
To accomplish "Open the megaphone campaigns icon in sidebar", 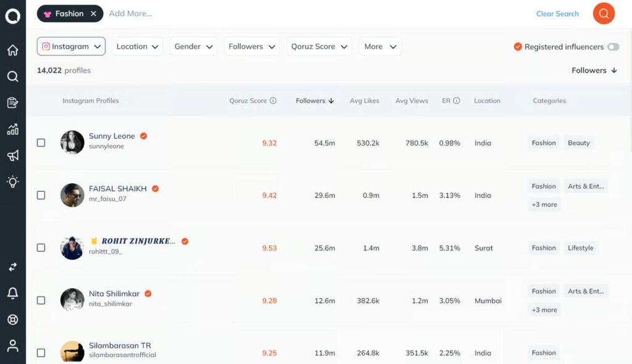I will coord(12,155).
